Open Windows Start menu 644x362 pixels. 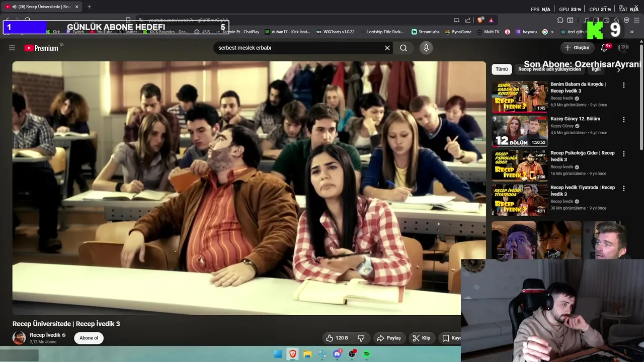[x=278, y=354]
